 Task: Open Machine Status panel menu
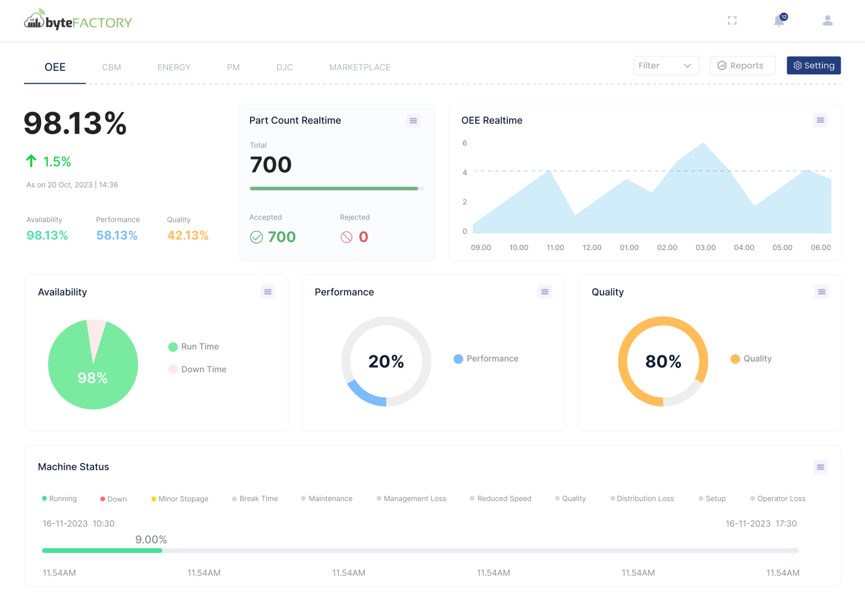coord(820,467)
